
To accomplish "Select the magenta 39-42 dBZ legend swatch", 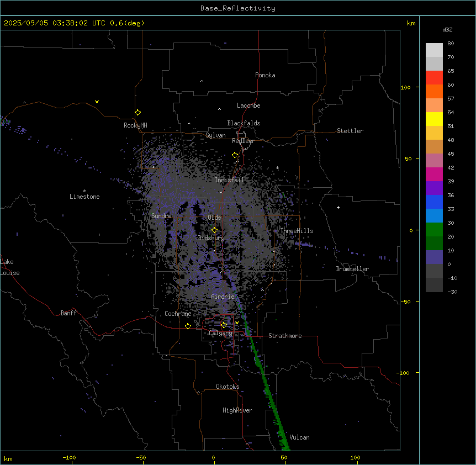I will (x=434, y=175).
